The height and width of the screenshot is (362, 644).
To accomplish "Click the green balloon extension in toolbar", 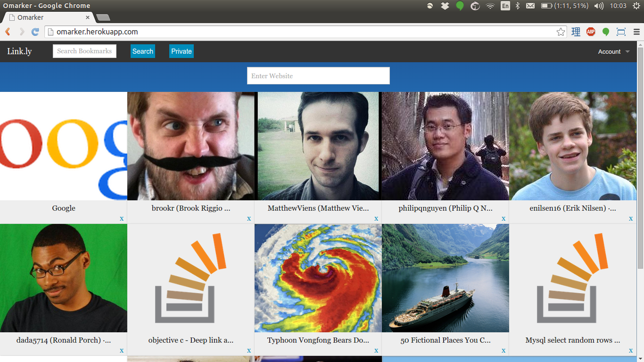I will (606, 32).
